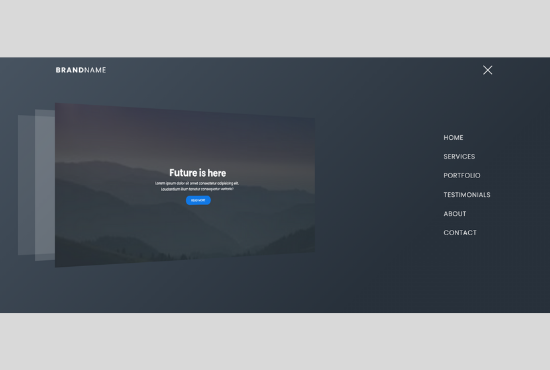
Task: Navigate to ABOUT in the menu
Action: 455,214
